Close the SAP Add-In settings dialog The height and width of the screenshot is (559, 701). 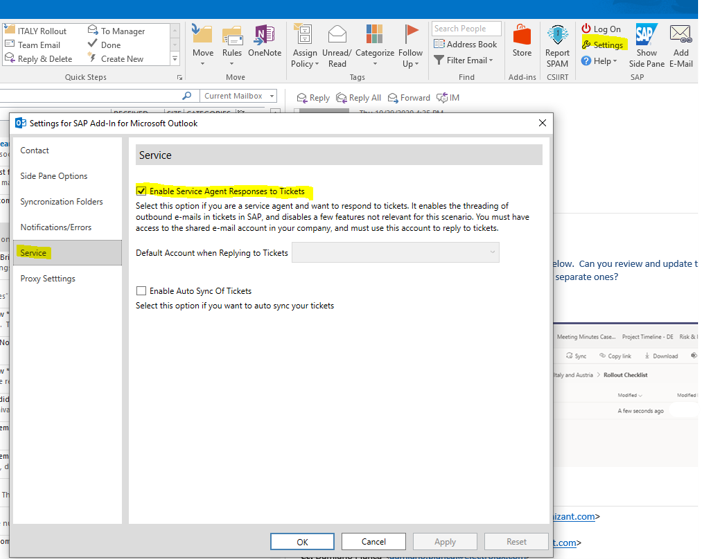[x=542, y=123]
